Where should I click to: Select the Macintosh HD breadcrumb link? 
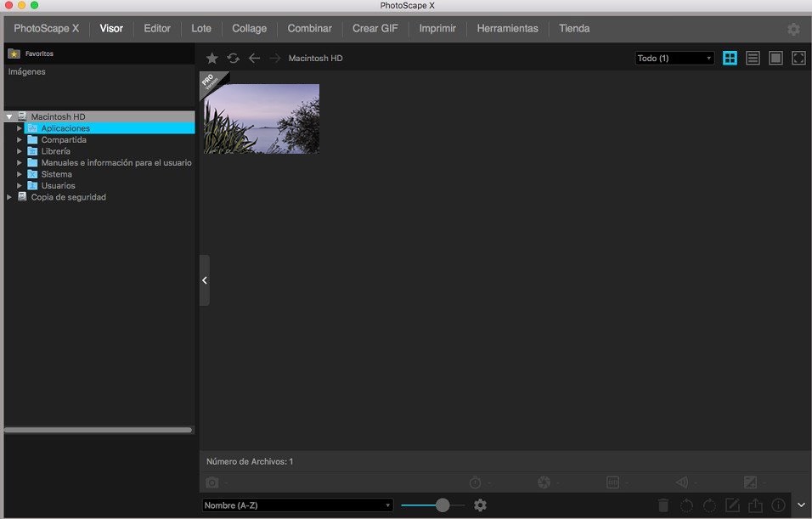tap(315, 58)
